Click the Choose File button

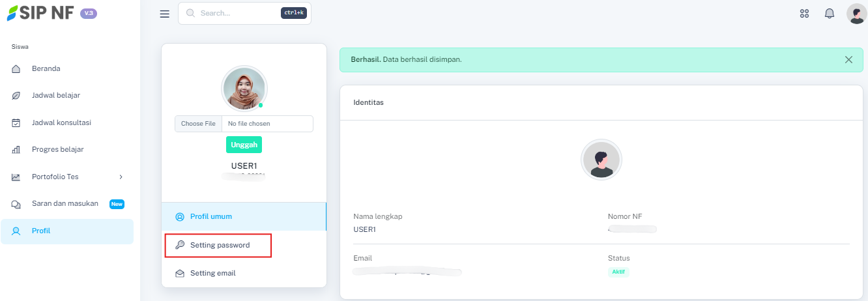click(x=198, y=124)
